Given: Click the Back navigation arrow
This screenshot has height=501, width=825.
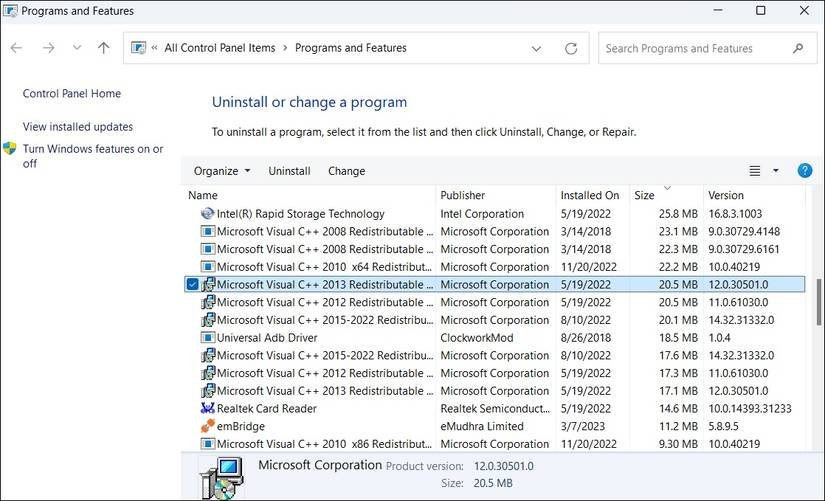Looking at the screenshot, I should [x=17, y=48].
